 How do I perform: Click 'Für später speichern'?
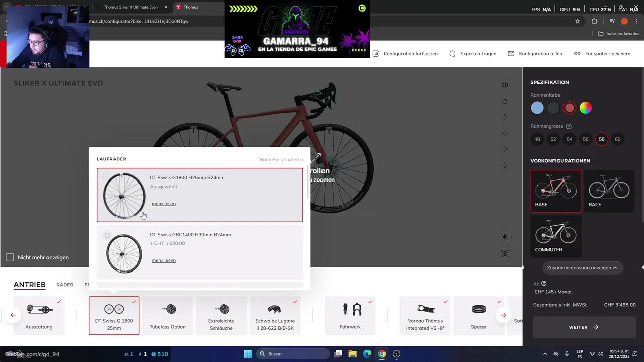(x=602, y=54)
